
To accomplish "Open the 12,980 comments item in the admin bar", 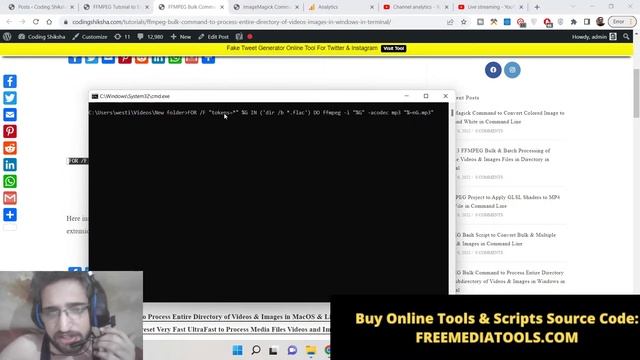I will (150, 37).
